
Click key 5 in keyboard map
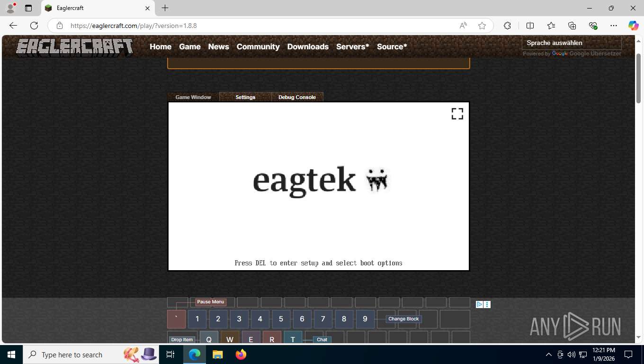pos(281,319)
